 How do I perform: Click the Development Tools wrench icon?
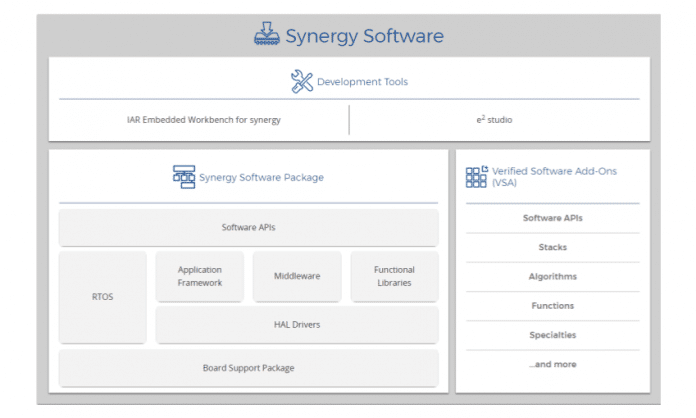(x=302, y=81)
